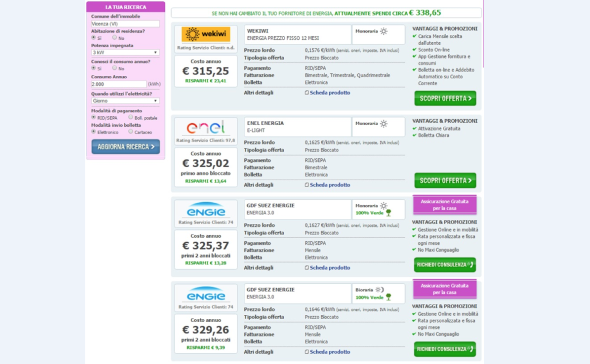Click the document icon in the €329,26 Engie offer
The image size is (590, 364).
307,351
